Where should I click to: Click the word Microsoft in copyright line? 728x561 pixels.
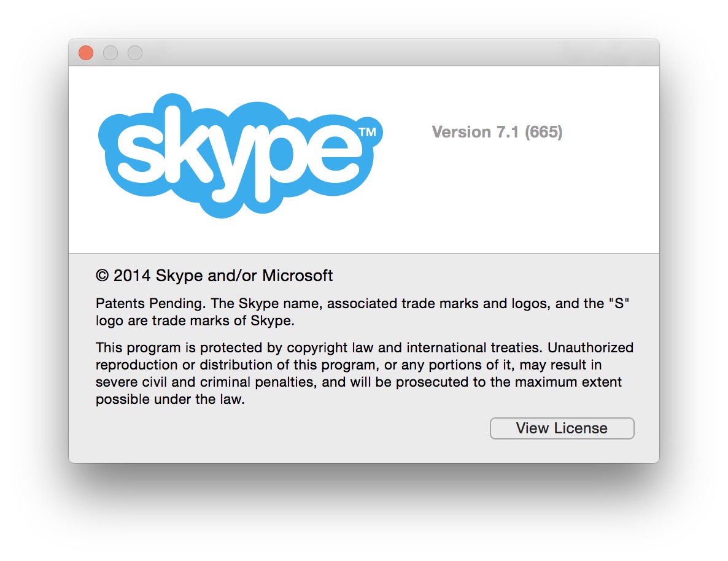pos(298,276)
